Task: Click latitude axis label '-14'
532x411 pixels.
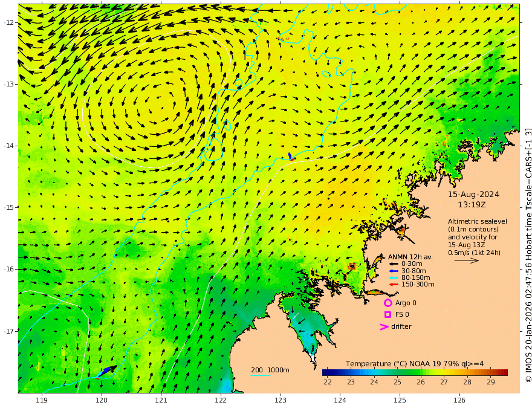Action: pos(9,146)
